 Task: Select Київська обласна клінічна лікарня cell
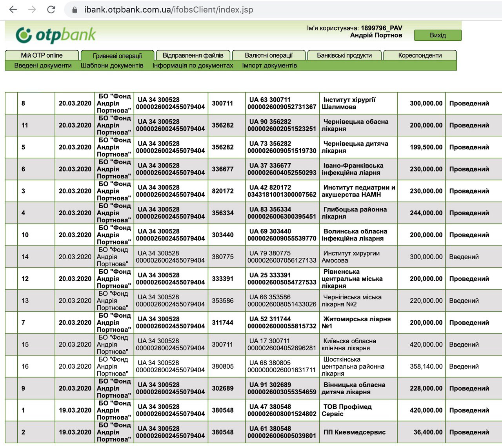[358, 345]
